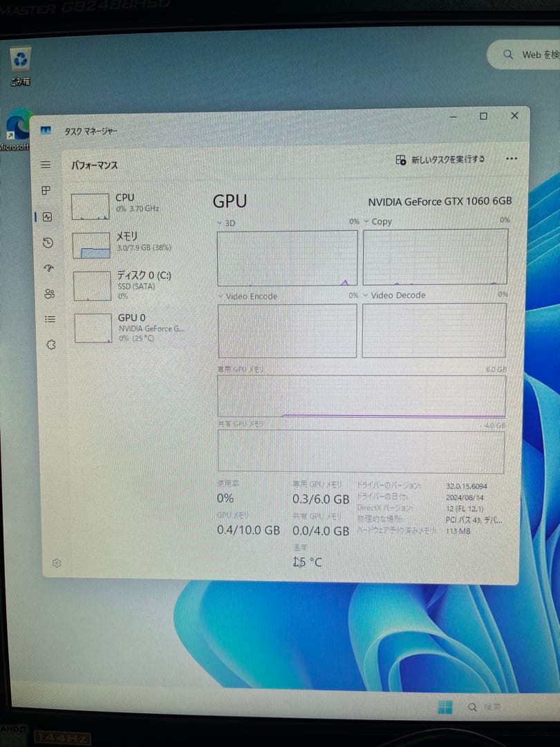Open the Processes page in Task Manager
The width and height of the screenshot is (560, 747).
[x=46, y=191]
